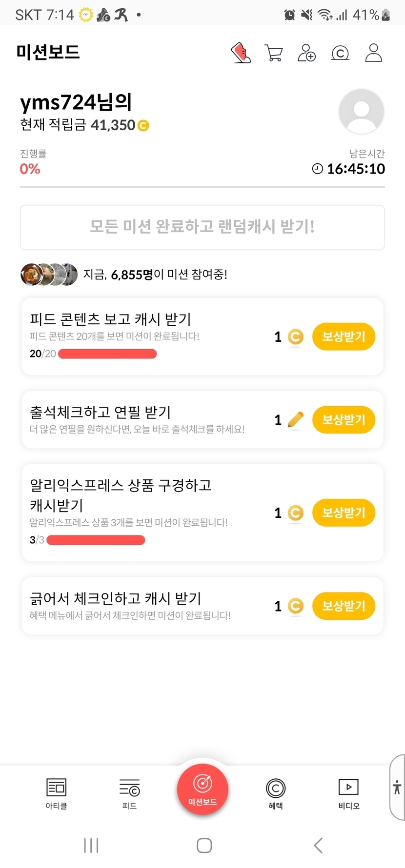Image resolution: width=405 pixels, height=868 pixels.
Task: Open the floating accessibility button
Action: (397, 787)
